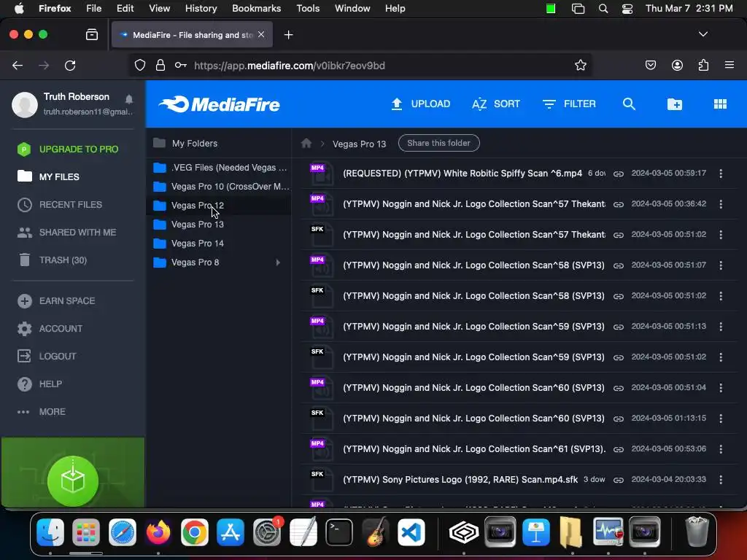Click the MediaFire logo
Image resolution: width=747 pixels, height=560 pixels.
(219, 104)
